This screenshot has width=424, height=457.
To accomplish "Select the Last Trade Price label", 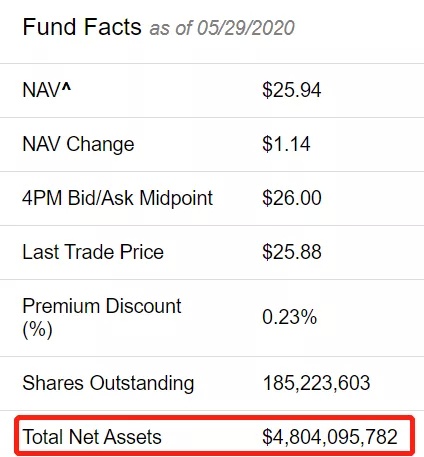I will tap(93, 252).
